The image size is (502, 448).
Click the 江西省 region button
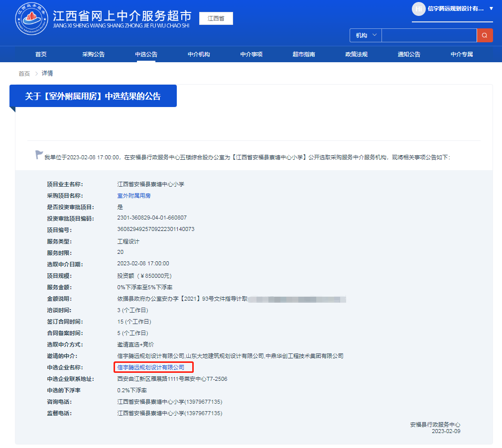pos(216,18)
